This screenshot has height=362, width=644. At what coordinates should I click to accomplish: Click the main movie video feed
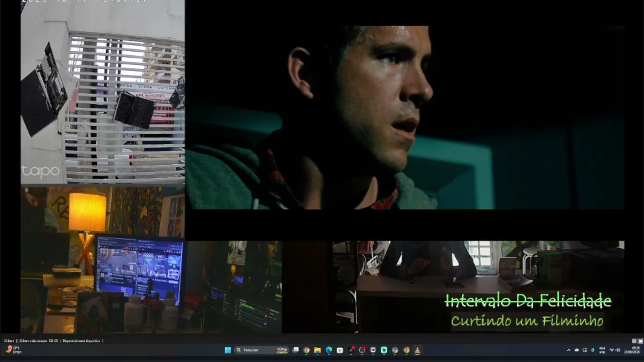(x=405, y=118)
